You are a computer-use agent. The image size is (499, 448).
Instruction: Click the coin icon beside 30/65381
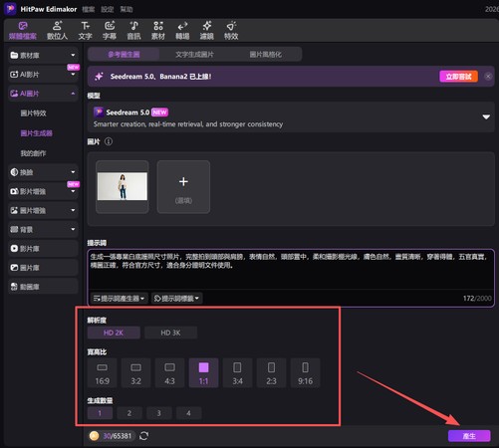click(94, 436)
